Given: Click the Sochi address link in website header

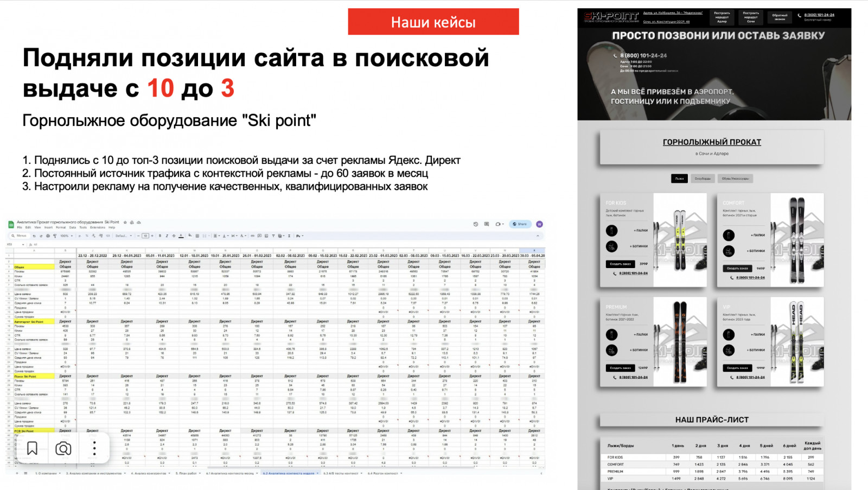Looking at the screenshot, I should coord(667,22).
